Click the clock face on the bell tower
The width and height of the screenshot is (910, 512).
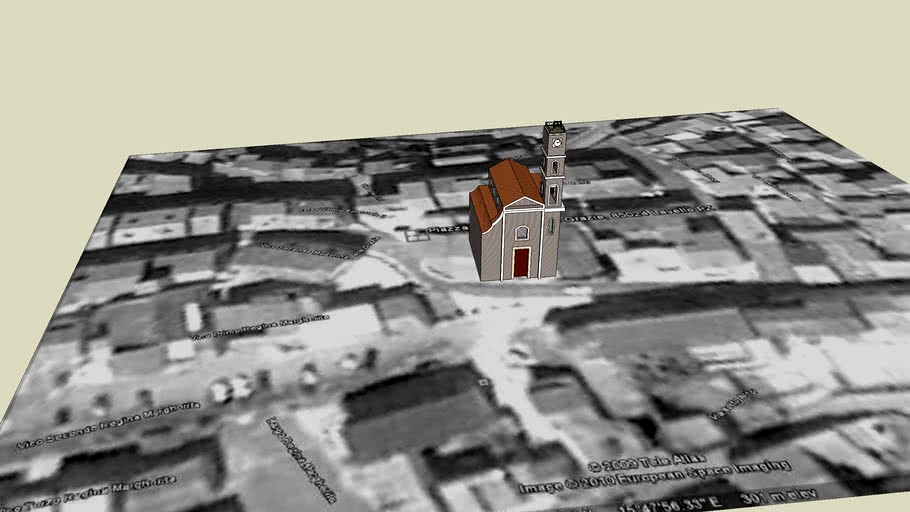[x=557, y=143]
